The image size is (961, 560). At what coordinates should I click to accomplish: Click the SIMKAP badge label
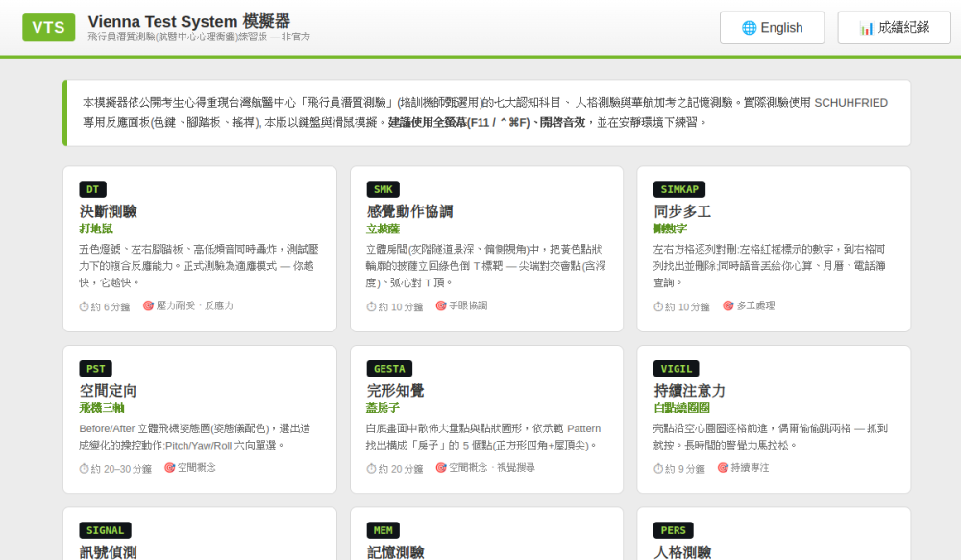click(x=679, y=189)
